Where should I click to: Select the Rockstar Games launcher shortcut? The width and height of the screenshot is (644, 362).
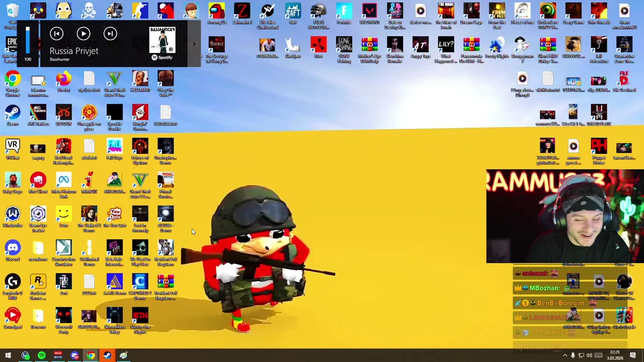click(x=38, y=287)
